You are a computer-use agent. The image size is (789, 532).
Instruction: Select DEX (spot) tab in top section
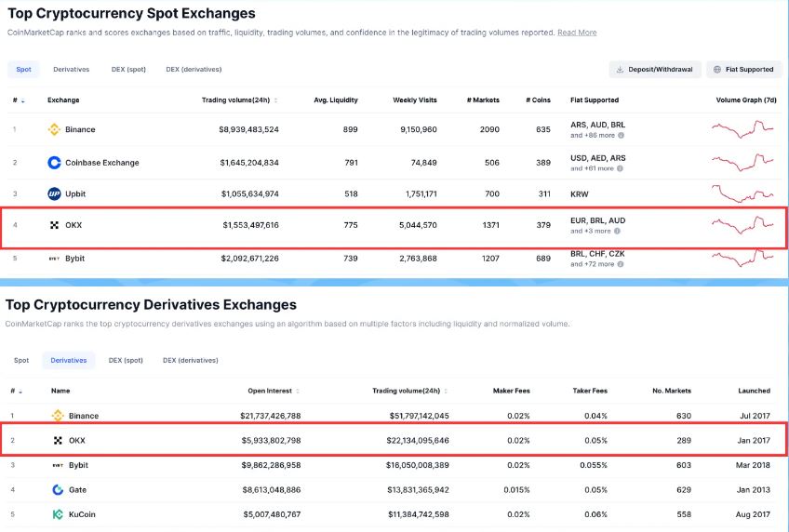click(x=127, y=69)
